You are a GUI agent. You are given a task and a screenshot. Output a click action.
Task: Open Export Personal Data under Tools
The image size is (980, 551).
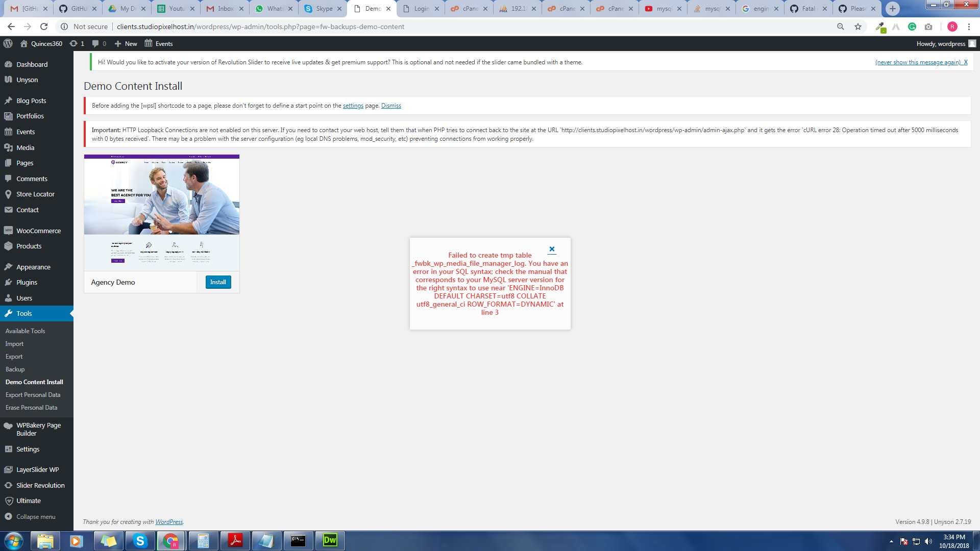point(33,394)
